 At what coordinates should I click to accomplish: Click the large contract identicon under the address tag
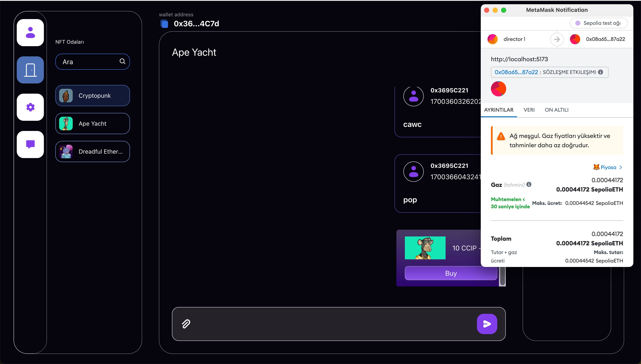[x=498, y=89]
